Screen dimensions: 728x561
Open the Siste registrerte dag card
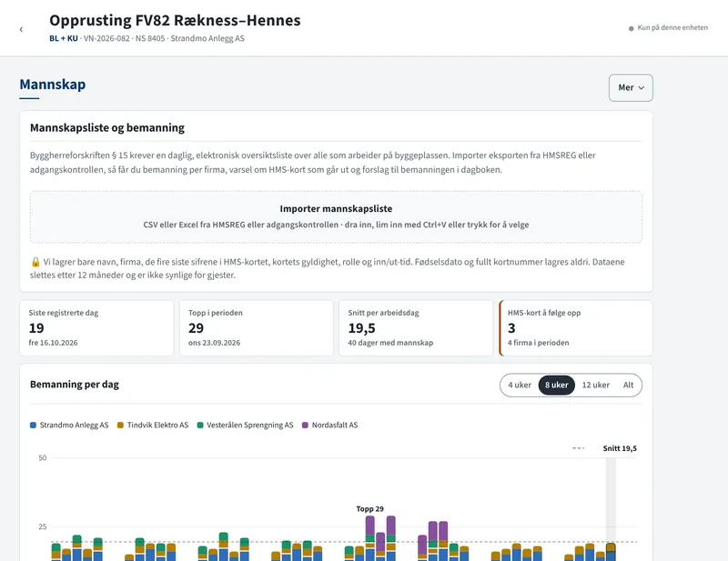(x=96, y=328)
